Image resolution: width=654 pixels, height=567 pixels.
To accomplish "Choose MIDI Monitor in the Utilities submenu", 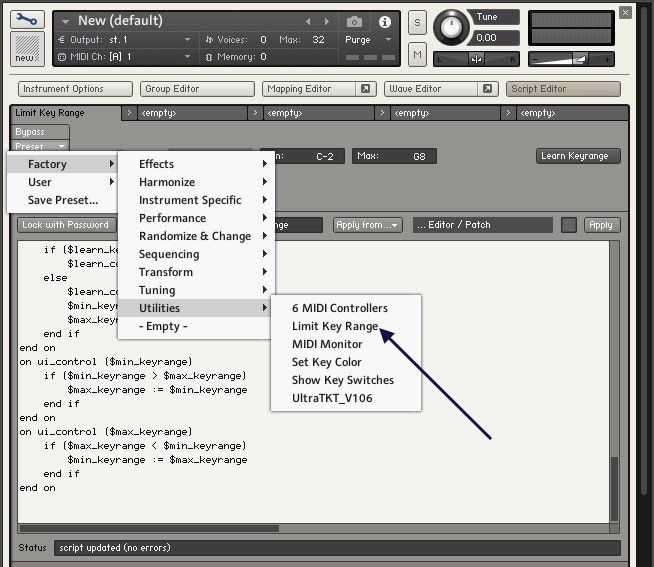I will point(327,344).
